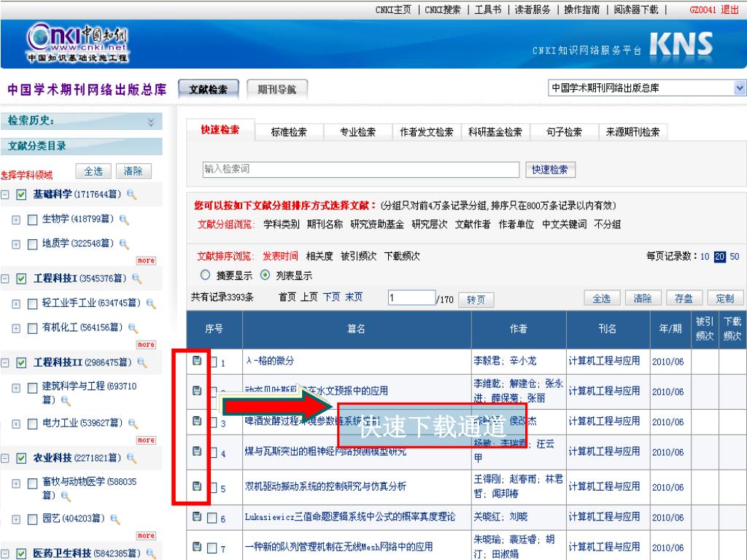Click the 转页 go-to-page button
Screen dimensions: 747x560
[476, 300]
